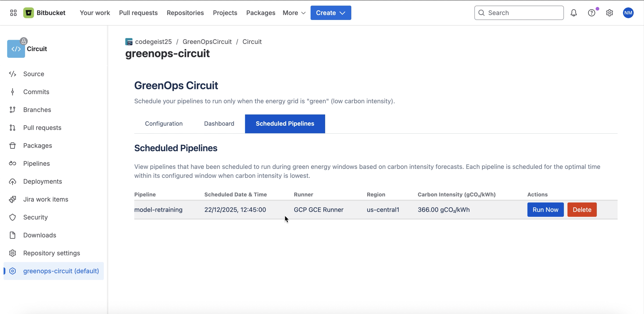Image resolution: width=644 pixels, height=314 pixels.
Task: Open settings gear in top bar
Action: [x=609, y=13]
